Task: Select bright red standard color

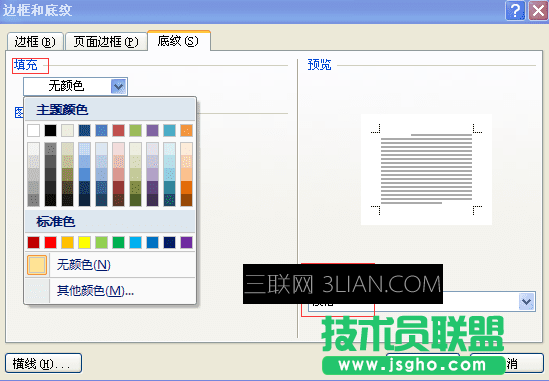Action: point(50,242)
